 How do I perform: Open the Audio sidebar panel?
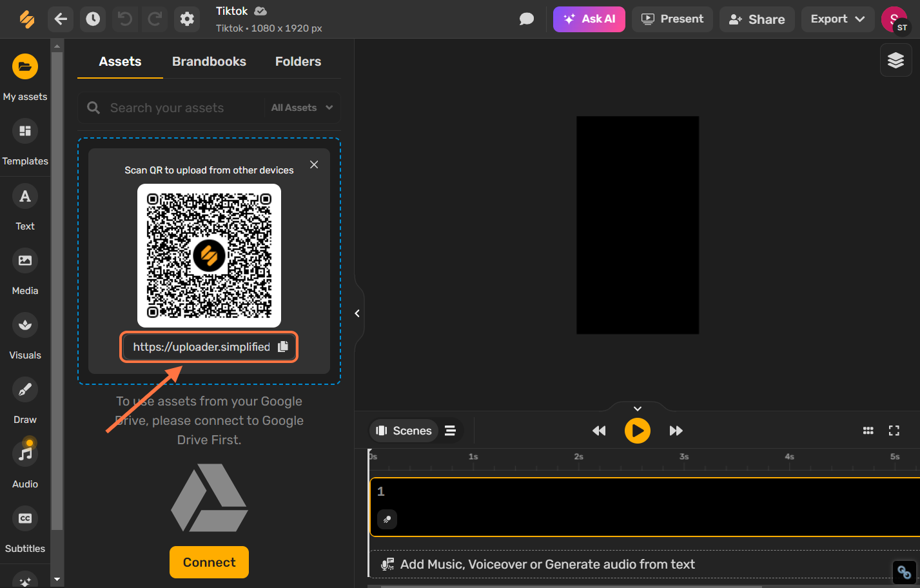tap(25, 465)
